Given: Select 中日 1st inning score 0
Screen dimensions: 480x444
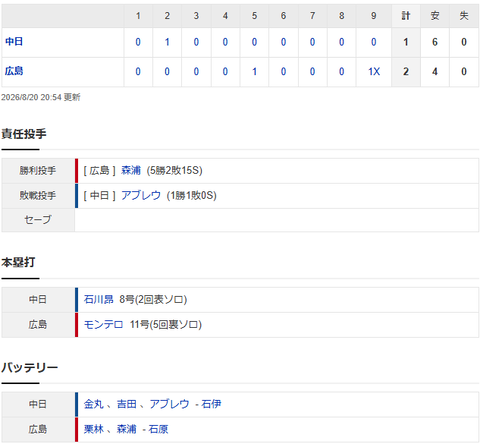Looking at the screenshot, I should click(x=138, y=42).
